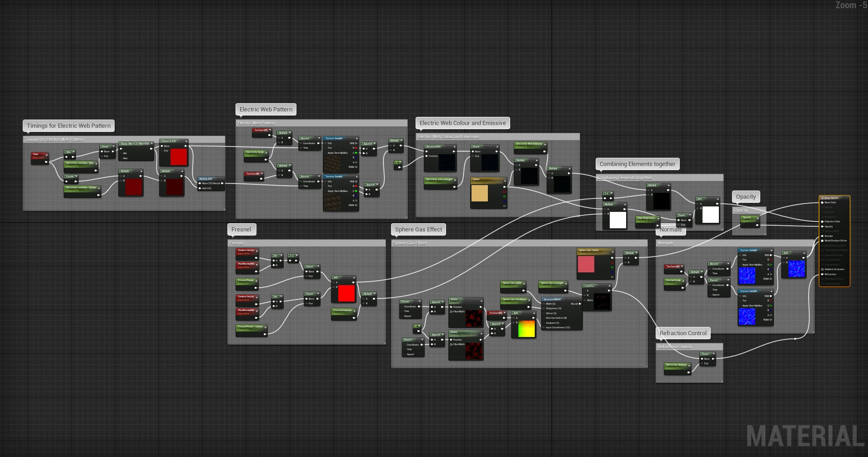868x457 pixels.
Task: Select the Edge Brightness parameter node
Action: 646,219
